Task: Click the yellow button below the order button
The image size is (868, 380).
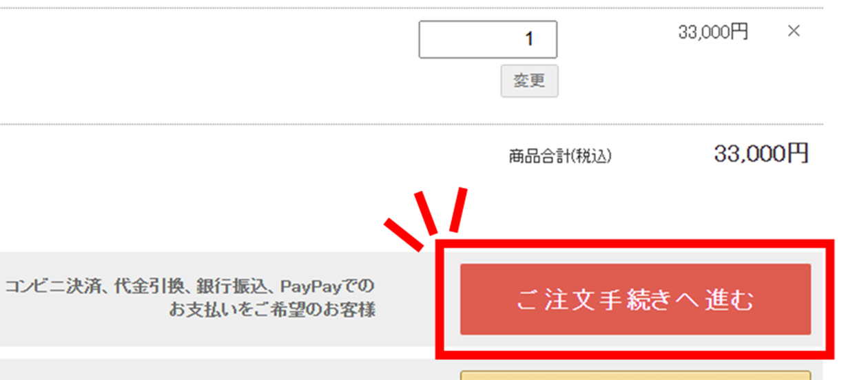Action: (635, 375)
